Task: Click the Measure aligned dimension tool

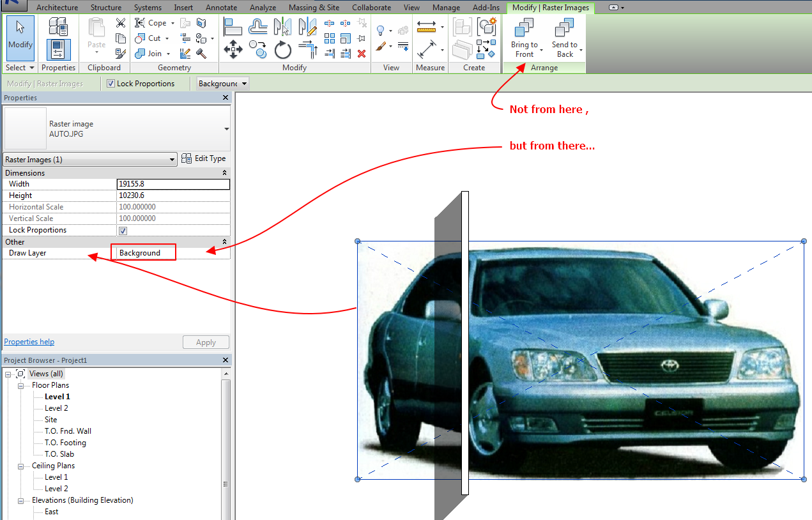Action: point(426,48)
